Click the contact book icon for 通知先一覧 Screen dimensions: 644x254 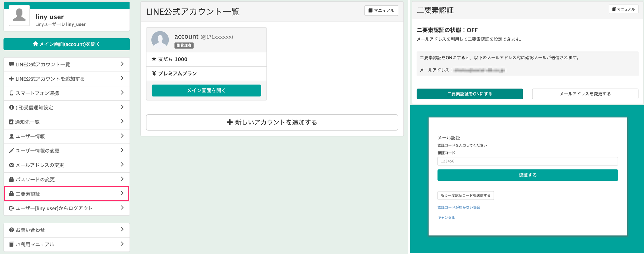click(x=11, y=122)
